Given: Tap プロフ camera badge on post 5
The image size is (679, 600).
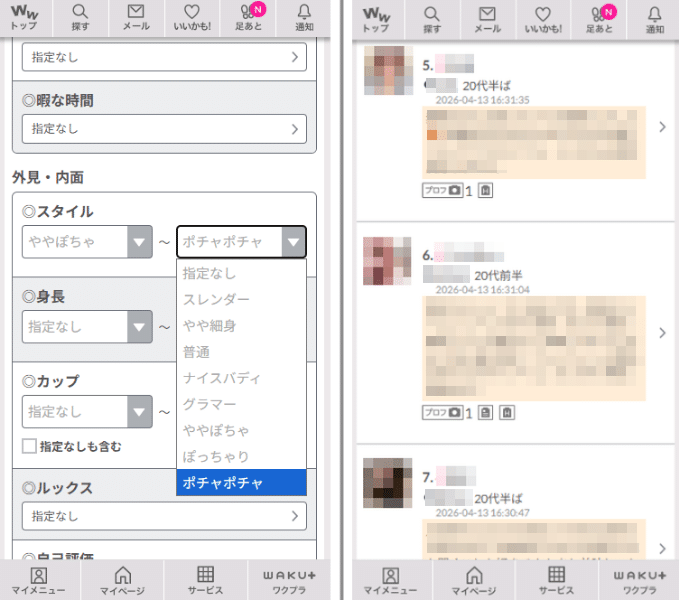Looking at the screenshot, I should 443,190.
